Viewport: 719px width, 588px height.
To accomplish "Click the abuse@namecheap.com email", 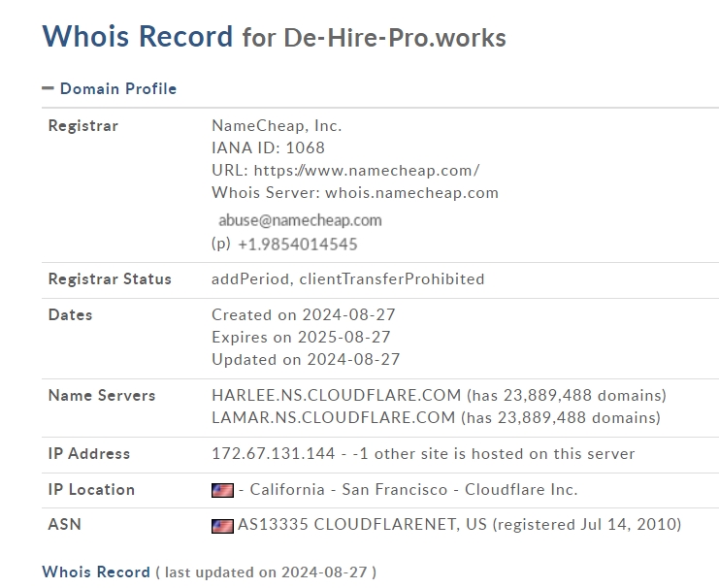I will [x=300, y=220].
